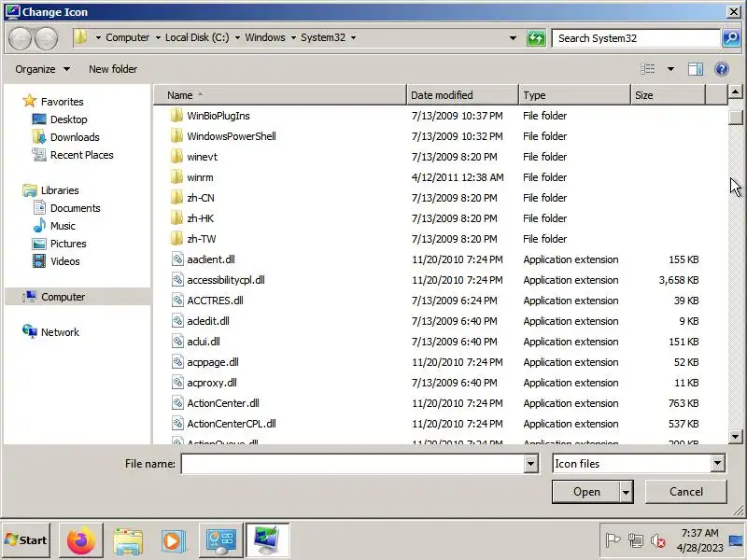
Task: Sort by the Type column header
Action: coord(574,95)
